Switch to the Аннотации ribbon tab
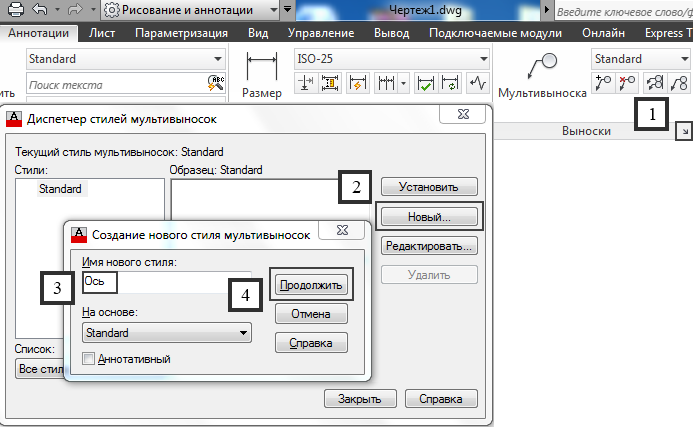 (39, 33)
